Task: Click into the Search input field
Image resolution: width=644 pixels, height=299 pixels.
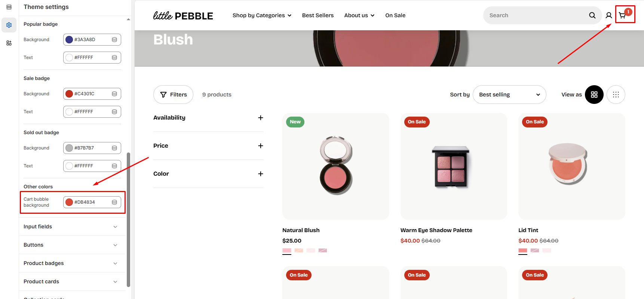Action: click(535, 15)
